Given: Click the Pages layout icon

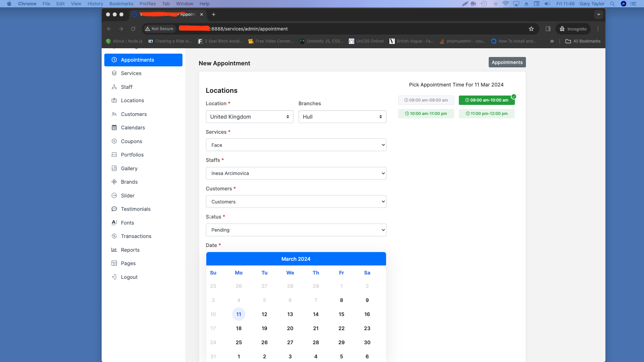Looking at the screenshot, I should click(114, 263).
